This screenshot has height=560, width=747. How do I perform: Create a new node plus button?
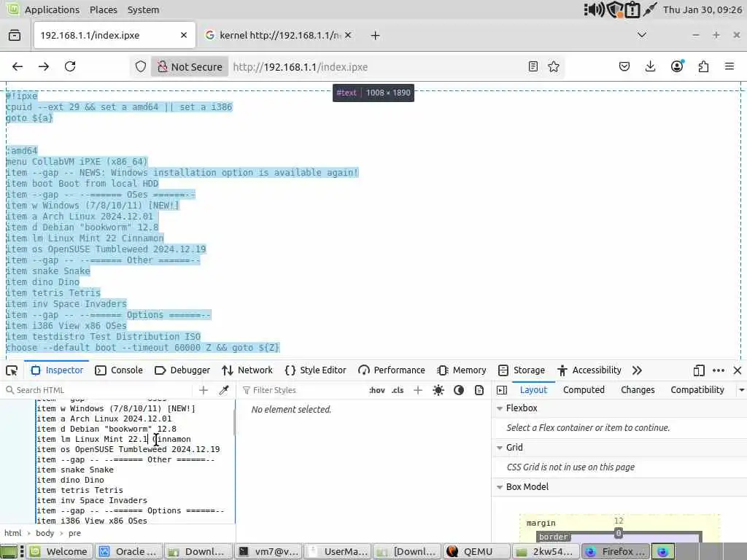click(204, 390)
